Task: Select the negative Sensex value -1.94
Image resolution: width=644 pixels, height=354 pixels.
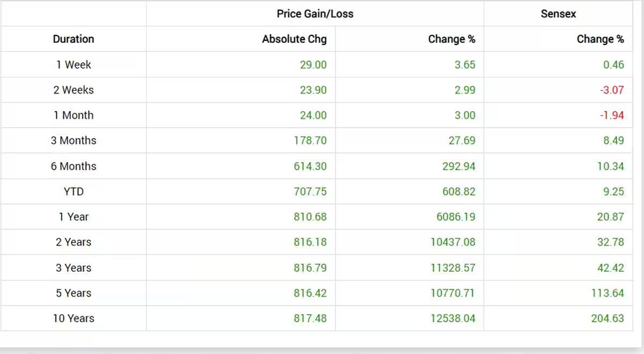Action: pyautogui.click(x=612, y=115)
